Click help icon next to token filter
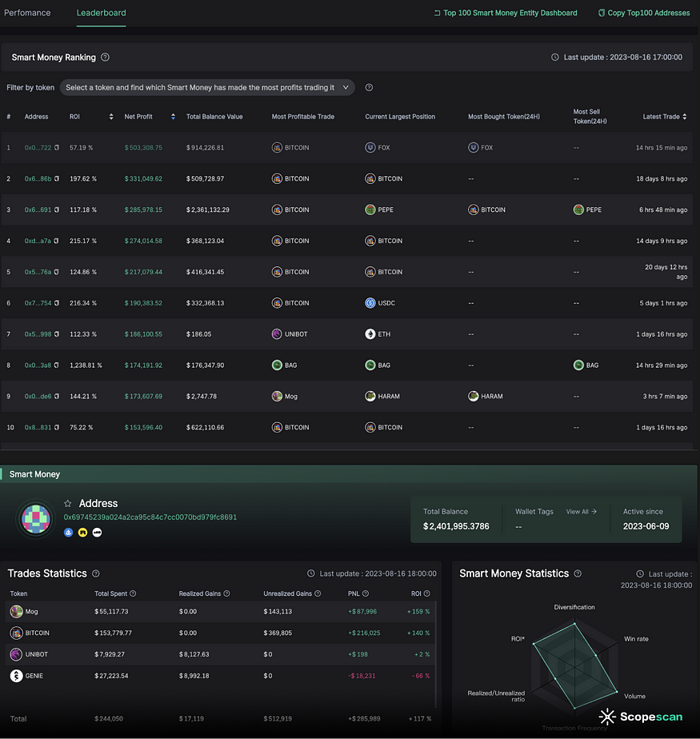Viewport: 700px width, 739px height. point(369,88)
